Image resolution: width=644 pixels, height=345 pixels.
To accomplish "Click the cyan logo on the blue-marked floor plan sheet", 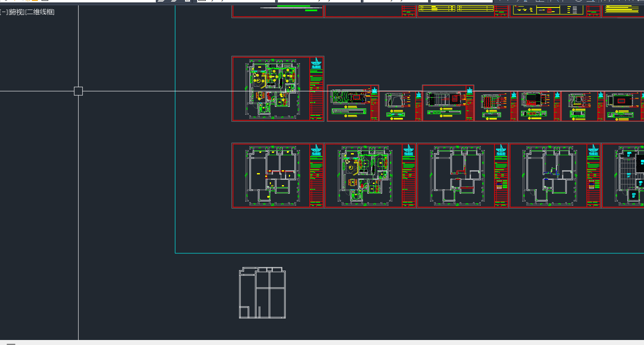I will coord(593,150).
